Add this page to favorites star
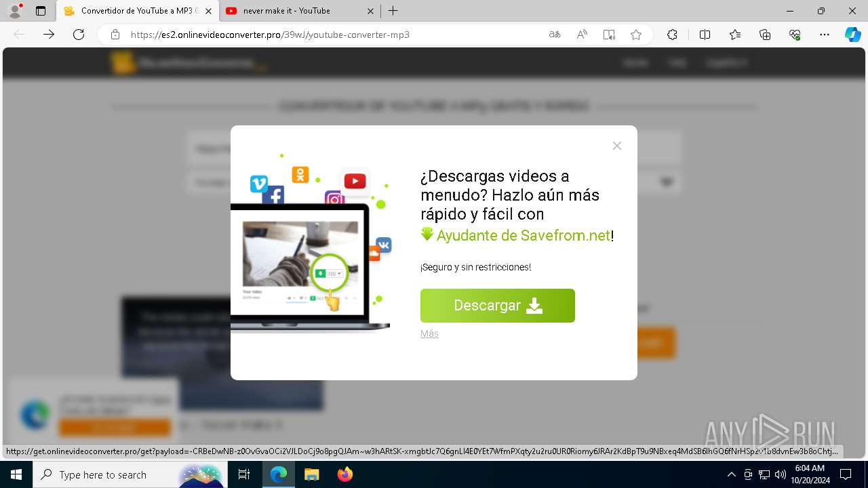Image resolution: width=868 pixels, height=488 pixels. pyautogui.click(x=636, y=35)
